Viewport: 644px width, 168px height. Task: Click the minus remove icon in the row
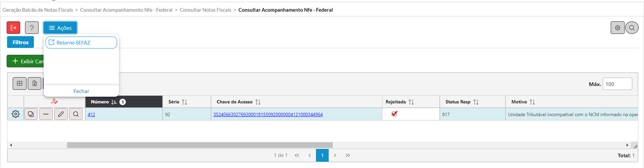[x=46, y=114]
